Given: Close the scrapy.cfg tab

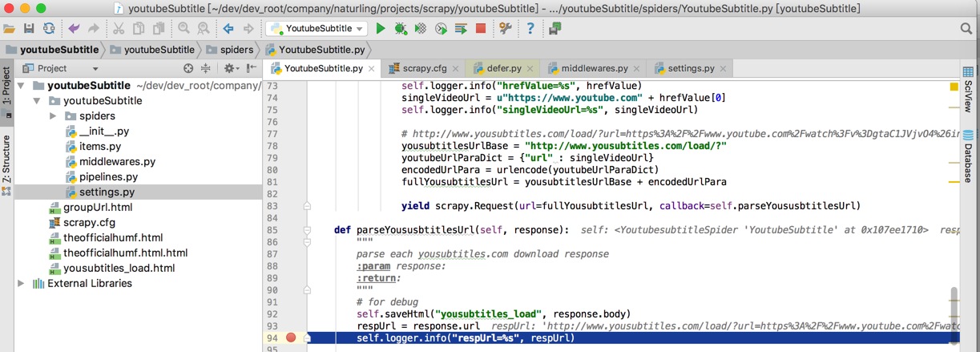Looking at the screenshot, I should coord(456,70).
